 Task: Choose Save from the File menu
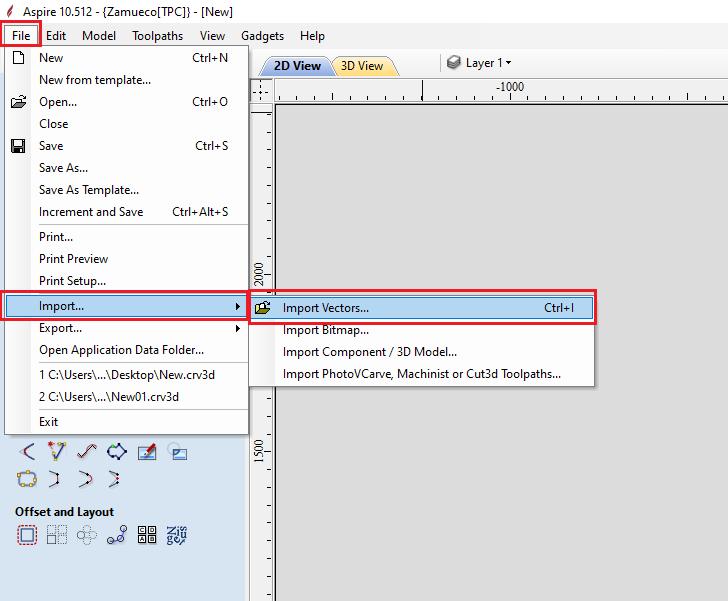pyautogui.click(x=126, y=146)
